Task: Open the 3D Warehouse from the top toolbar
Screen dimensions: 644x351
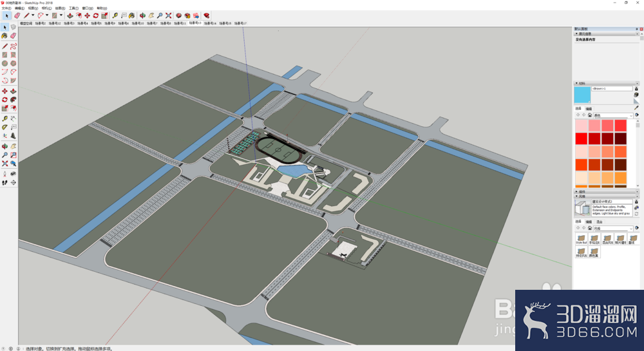Action: tap(178, 15)
